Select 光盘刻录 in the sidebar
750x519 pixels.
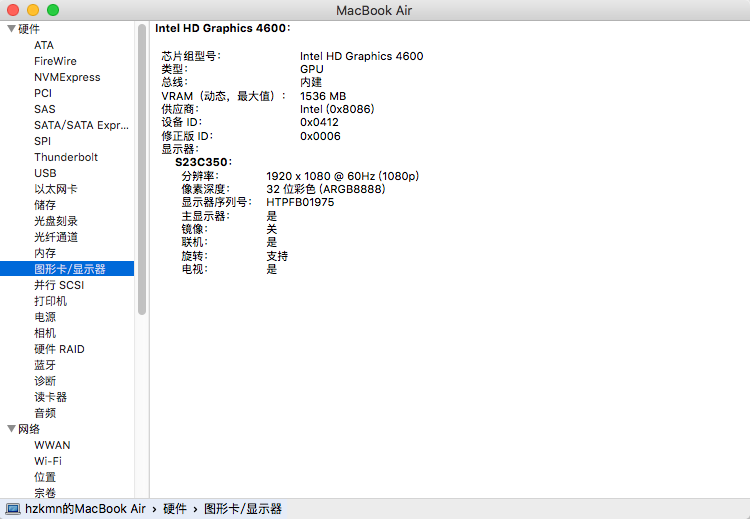point(55,221)
